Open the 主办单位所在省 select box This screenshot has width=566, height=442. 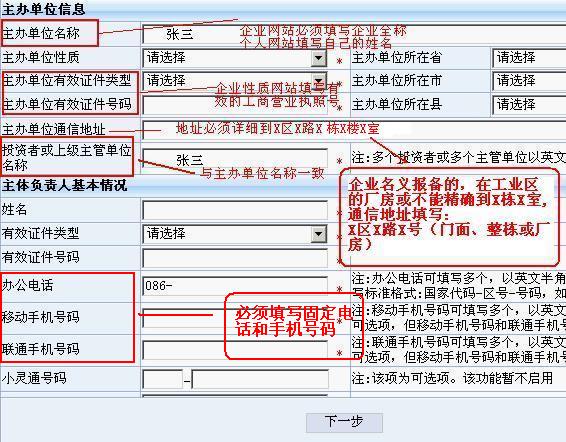coord(529,58)
